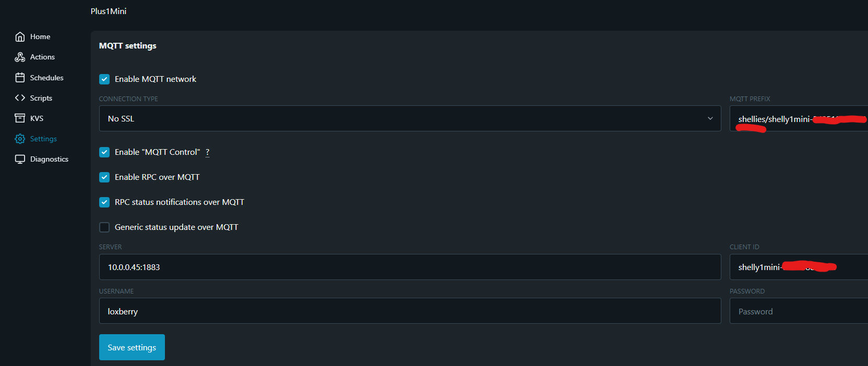The image size is (868, 366).
Task: Click the Home house icon
Action: coord(20,36)
